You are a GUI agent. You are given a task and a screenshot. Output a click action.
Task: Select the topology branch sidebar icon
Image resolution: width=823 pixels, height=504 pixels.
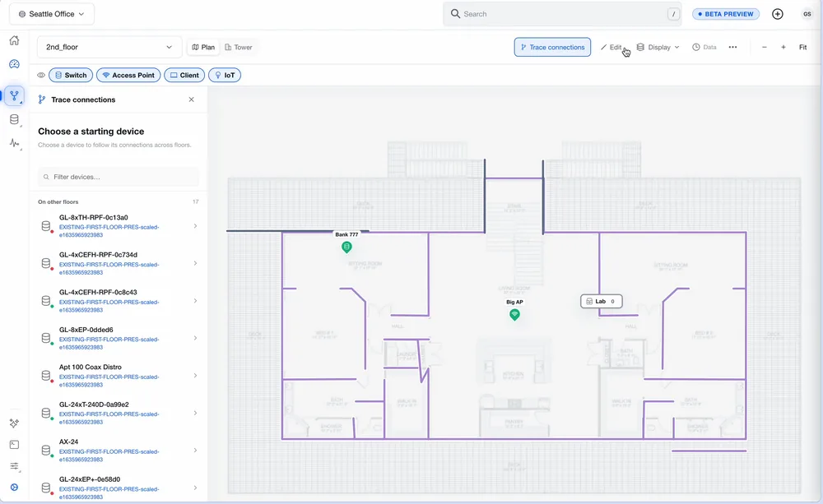point(14,96)
